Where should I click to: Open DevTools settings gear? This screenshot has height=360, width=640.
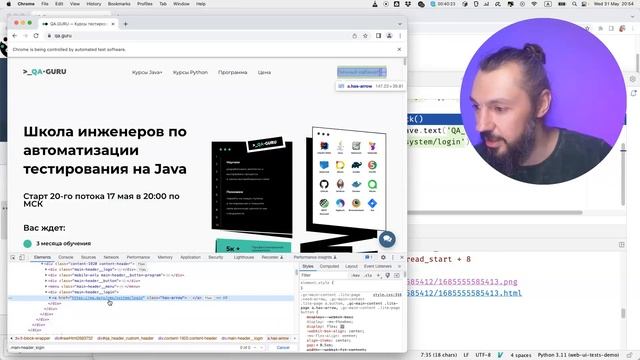coord(383,258)
